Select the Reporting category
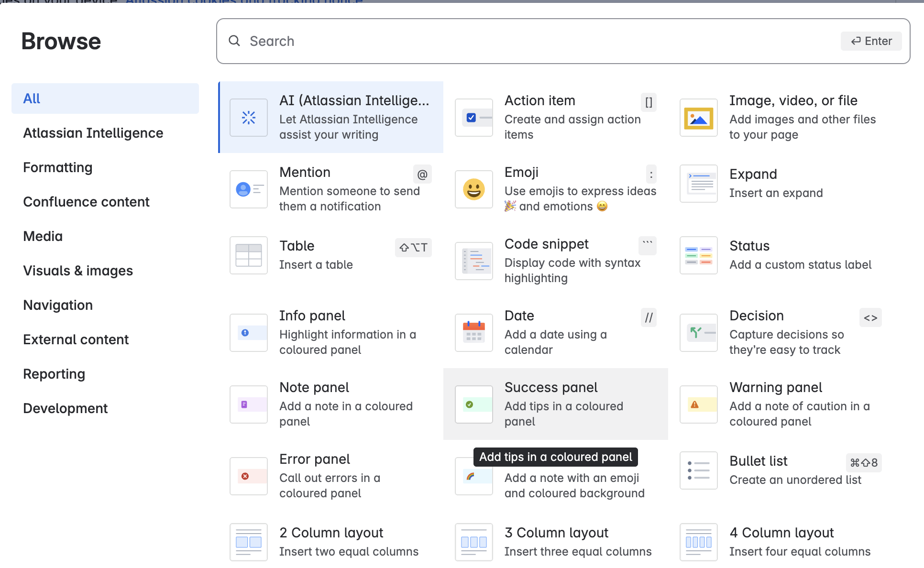The width and height of the screenshot is (924, 568). coord(105,374)
